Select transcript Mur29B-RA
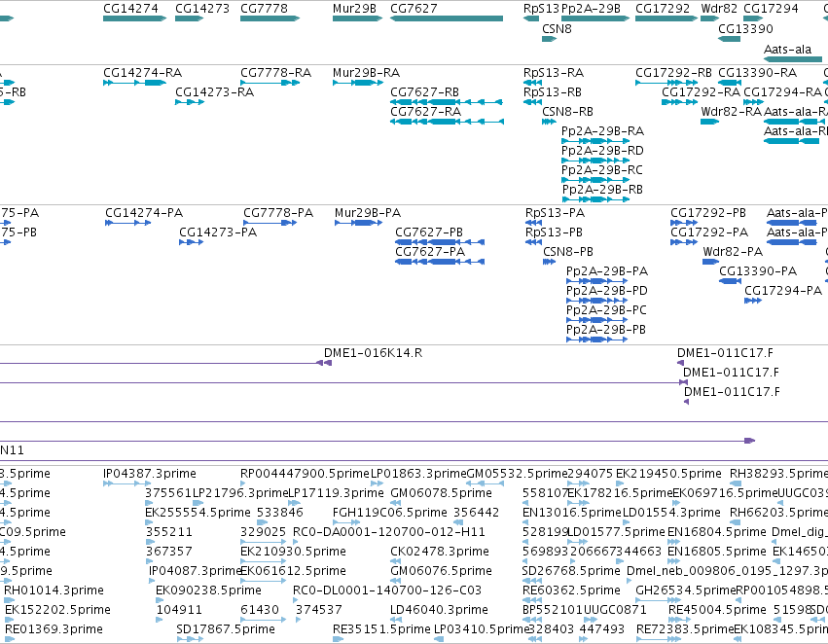Viewport: 828px width, 644px height. coord(366,73)
